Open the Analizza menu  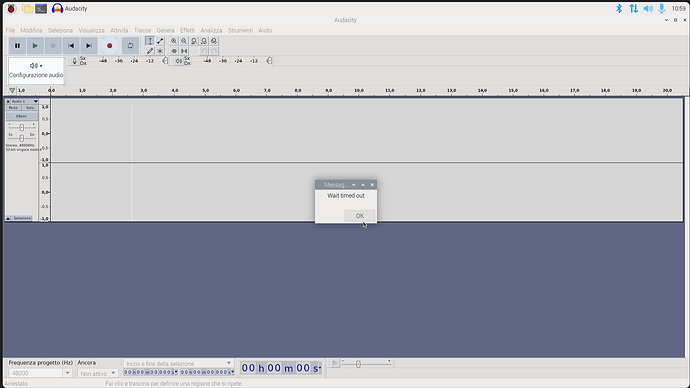pyautogui.click(x=211, y=30)
